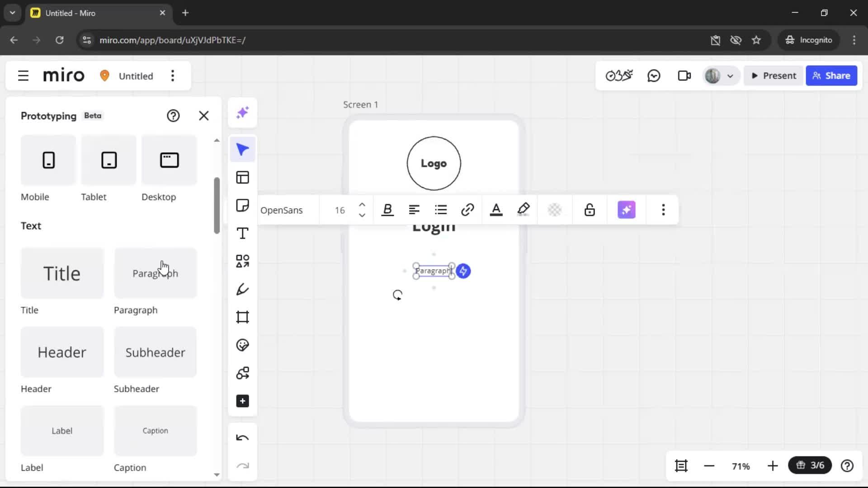This screenshot has height=488, width=868.
Task: Open the highlight color tool
Action: pyautogui.click(x=524, y=210)
